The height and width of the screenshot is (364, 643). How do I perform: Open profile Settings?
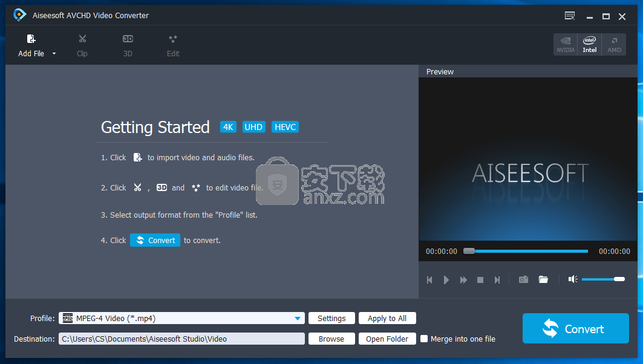(331, 318)
